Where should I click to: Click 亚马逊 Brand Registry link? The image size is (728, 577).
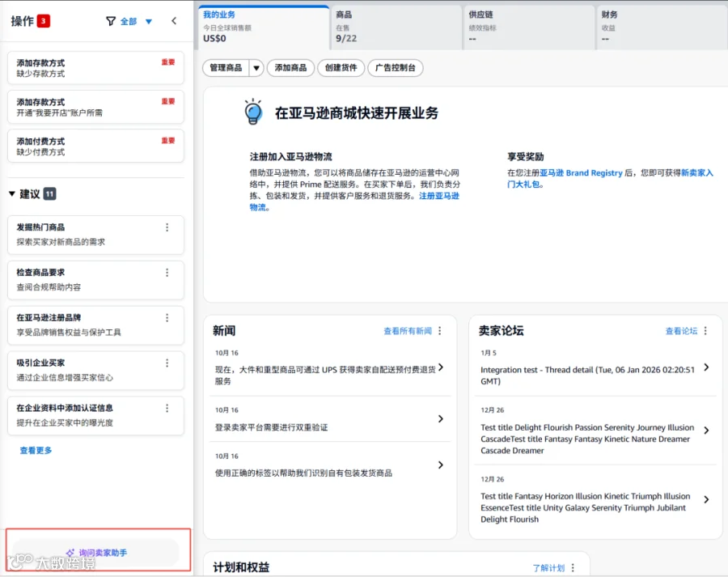581,173
